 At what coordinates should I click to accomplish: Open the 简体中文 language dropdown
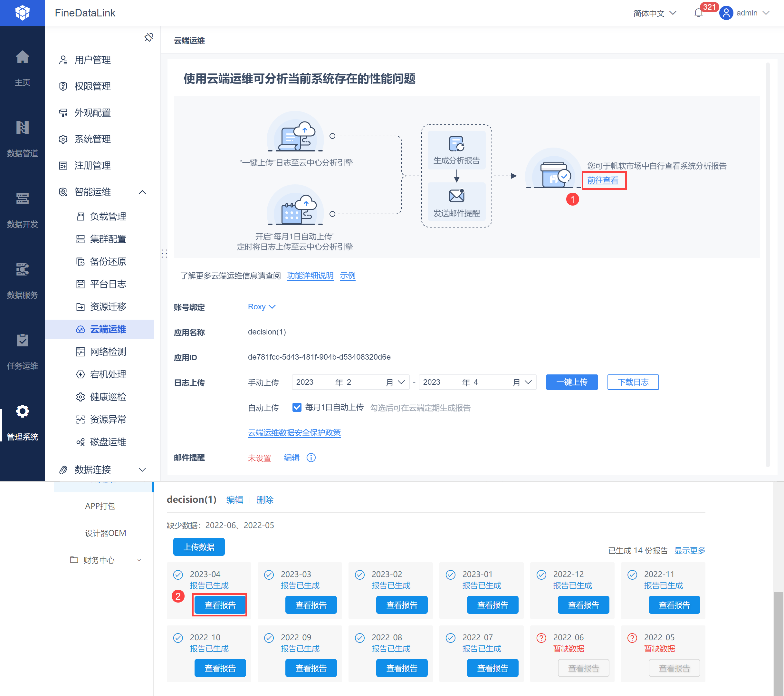(x=655, y=13)
